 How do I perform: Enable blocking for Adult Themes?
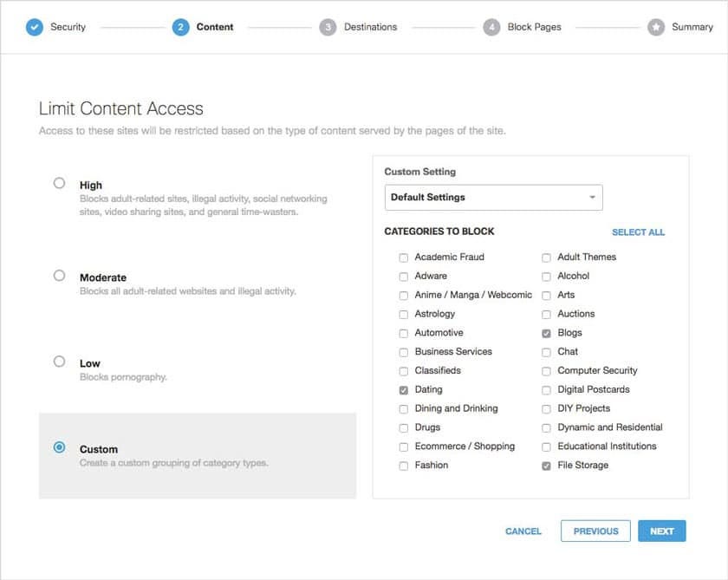tap(547, 257)
